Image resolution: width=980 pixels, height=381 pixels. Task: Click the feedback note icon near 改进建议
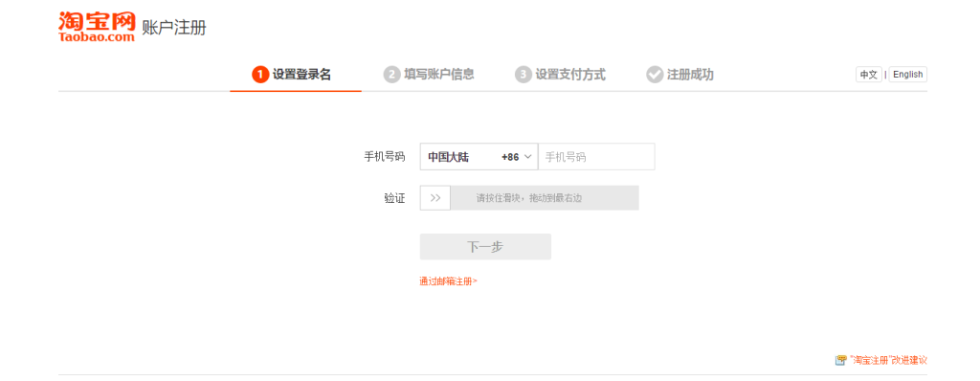click(x=840, y=360)
